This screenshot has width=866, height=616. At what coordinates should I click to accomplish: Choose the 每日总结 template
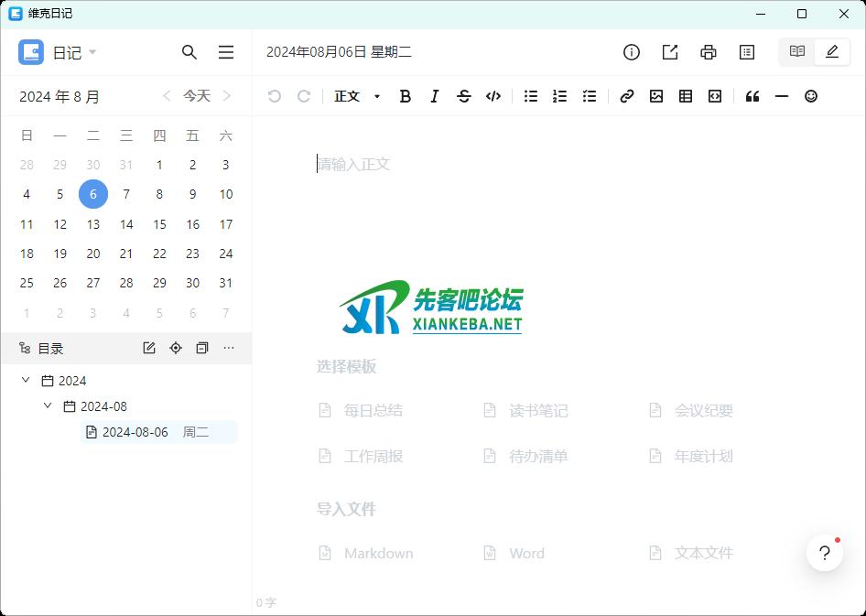tap(373, 411)
